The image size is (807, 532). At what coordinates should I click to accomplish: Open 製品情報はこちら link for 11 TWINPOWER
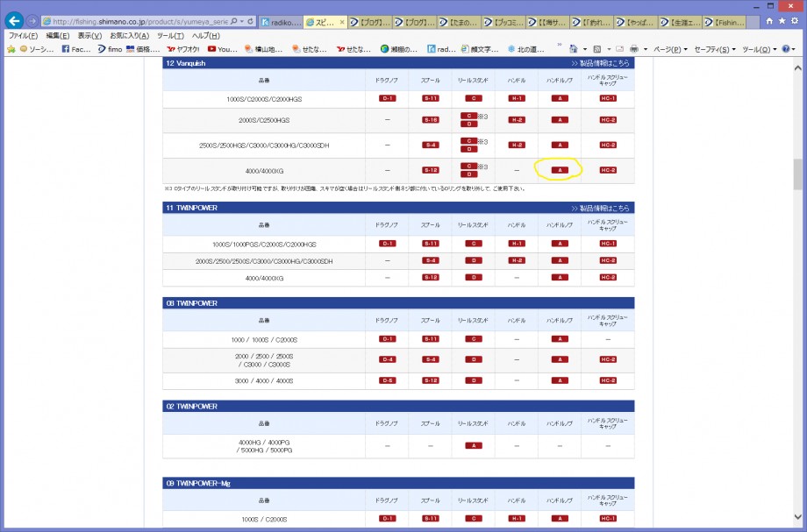(600, 209)
